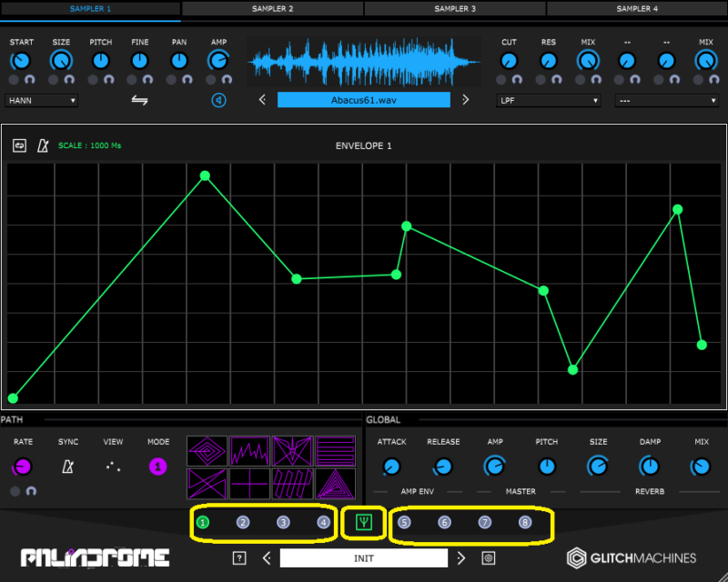Toggle the path SYNC metronome
This screenshot has height=582, width=728.
68,467
